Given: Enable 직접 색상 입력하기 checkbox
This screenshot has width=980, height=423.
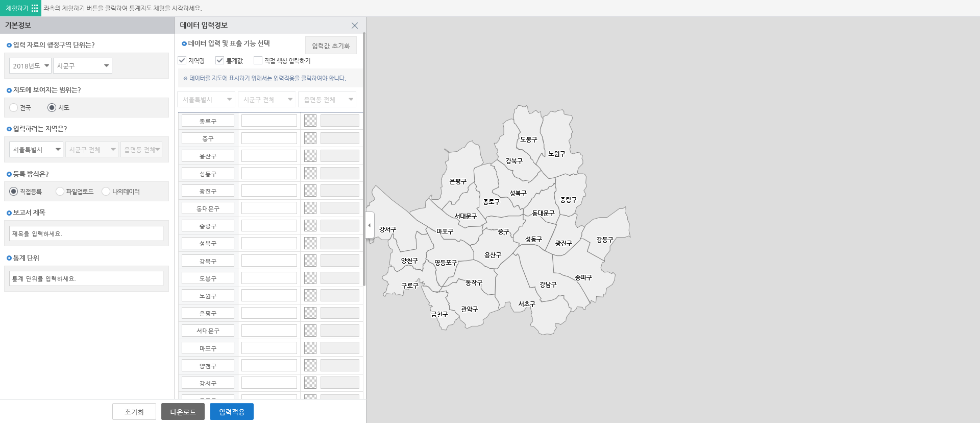Looking at the screenshot, I should point(258,60).
